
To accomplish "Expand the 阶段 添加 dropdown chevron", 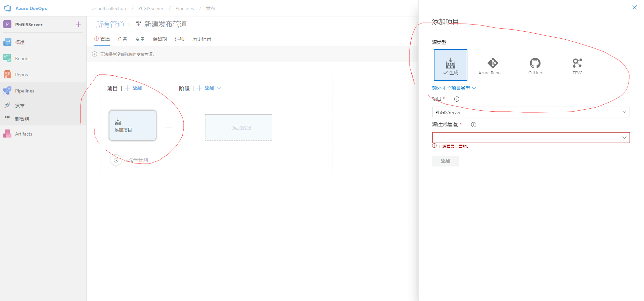I will pos(219,88).
